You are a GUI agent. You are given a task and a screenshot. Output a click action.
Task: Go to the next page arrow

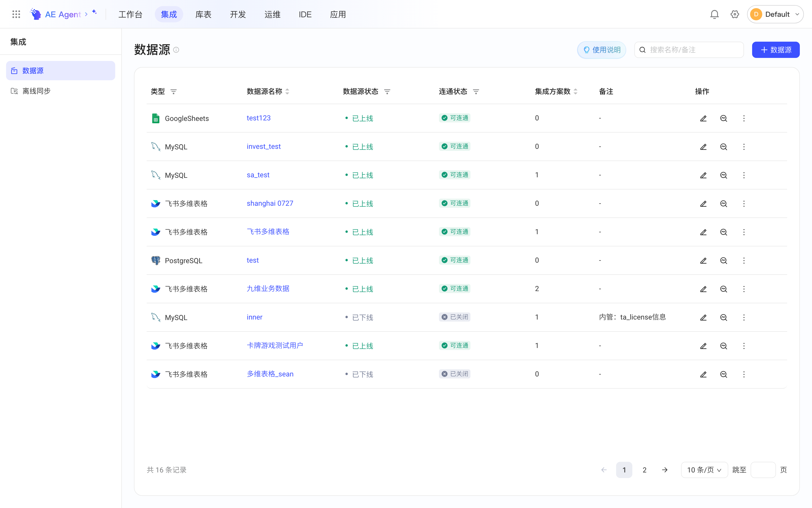click(x=665, y=470)
